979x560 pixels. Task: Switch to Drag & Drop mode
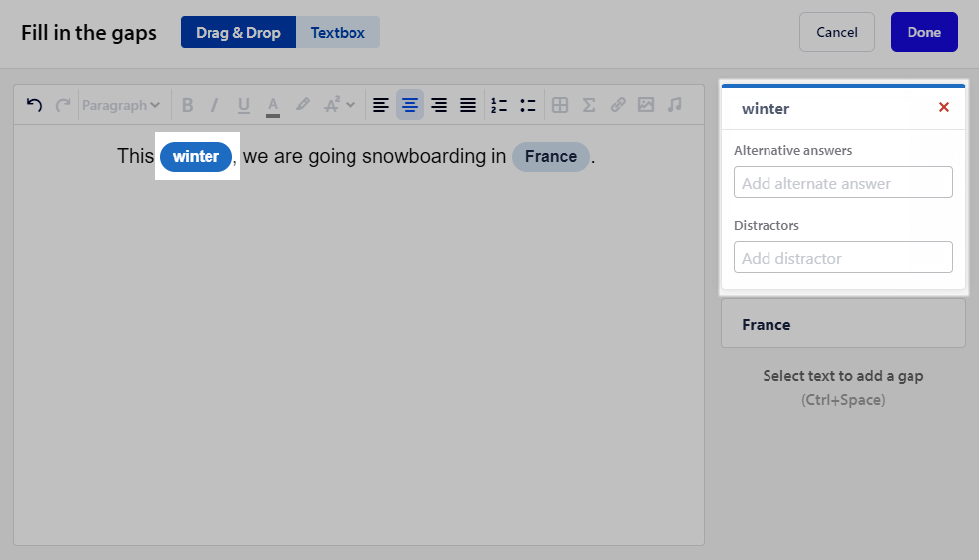(238, 32)
